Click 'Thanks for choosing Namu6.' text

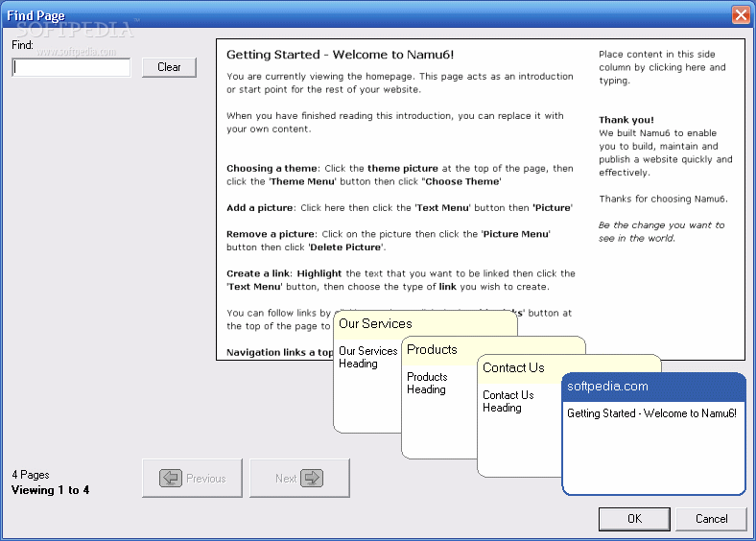point(664,200)
